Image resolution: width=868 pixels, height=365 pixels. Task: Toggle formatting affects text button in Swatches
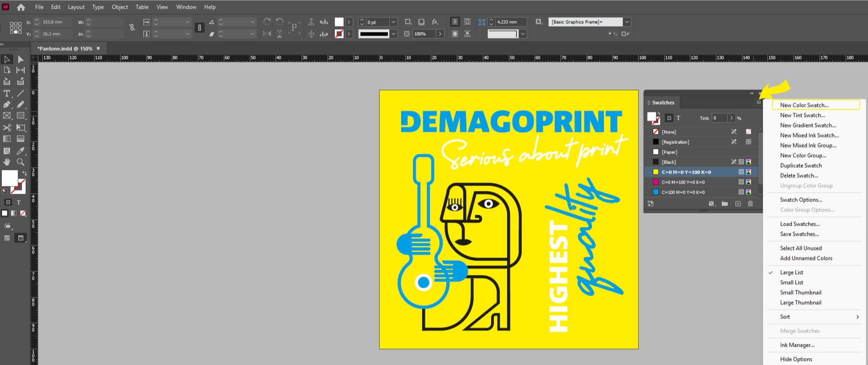(x=678, y=118)
